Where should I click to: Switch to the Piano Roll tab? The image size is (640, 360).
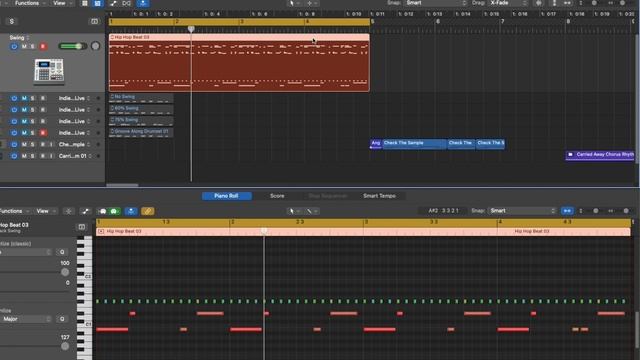tap(227, 196)
